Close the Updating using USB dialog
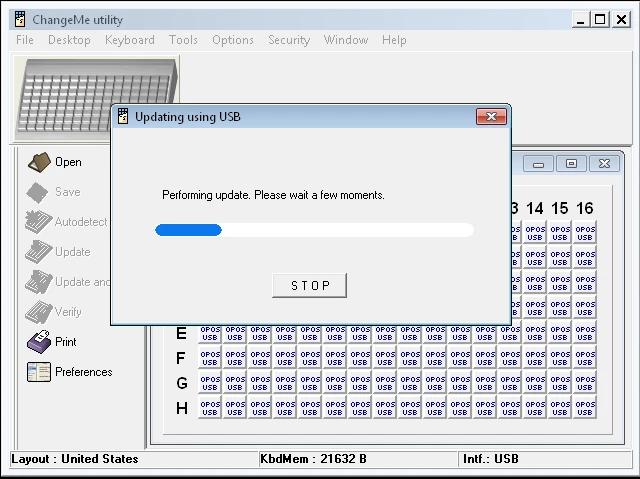This screenshot has width=640, height=479. 491,117
